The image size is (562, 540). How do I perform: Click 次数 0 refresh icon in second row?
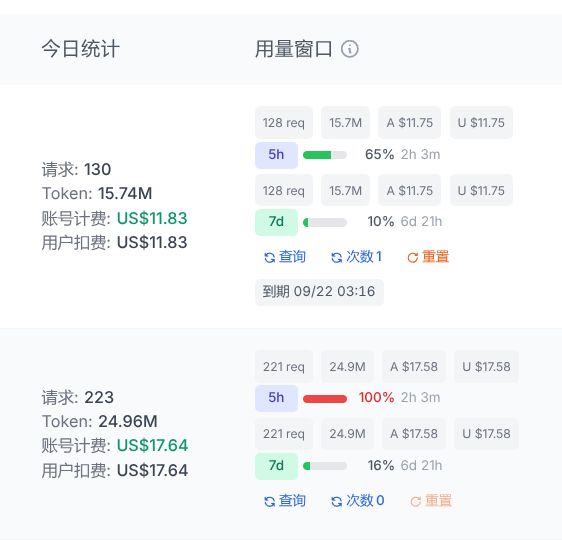(336, 501)
